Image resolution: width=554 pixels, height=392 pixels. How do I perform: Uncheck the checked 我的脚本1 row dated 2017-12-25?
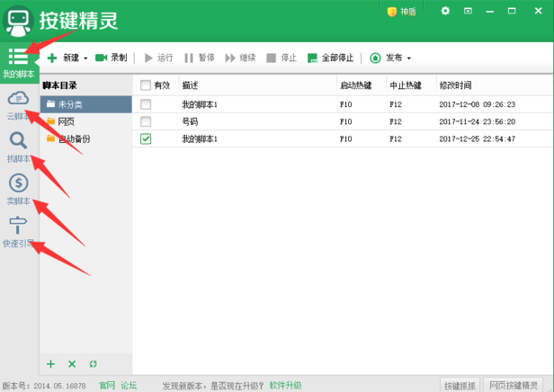pyautogui.click(x=146, y=138)
